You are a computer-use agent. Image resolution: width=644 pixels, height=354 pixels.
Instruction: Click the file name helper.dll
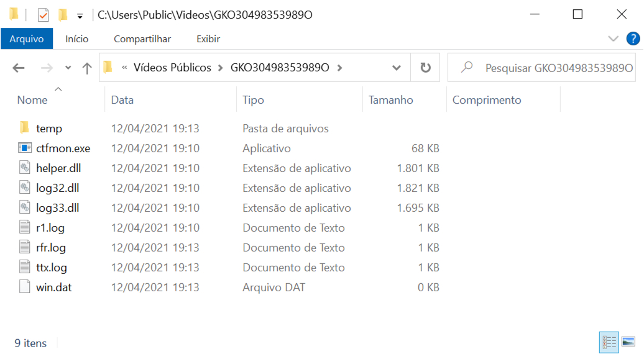(58, 168)
